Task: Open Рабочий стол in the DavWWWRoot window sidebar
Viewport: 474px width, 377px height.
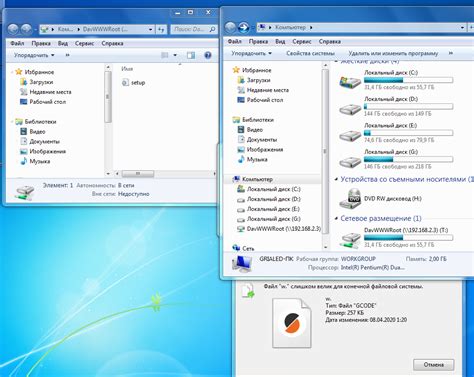Action: point(43,102)
